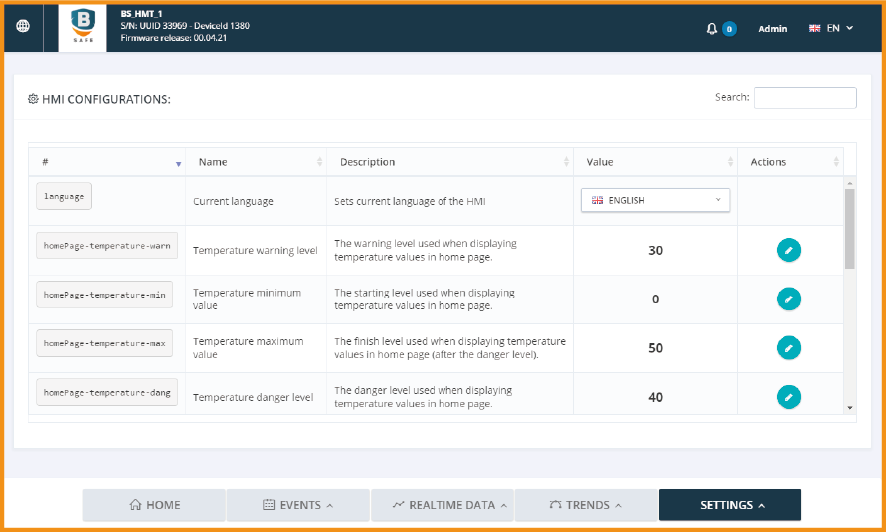This screenshot has height=532, width=886.
Task: Click the value 50 cell
Action: [655, 348]
